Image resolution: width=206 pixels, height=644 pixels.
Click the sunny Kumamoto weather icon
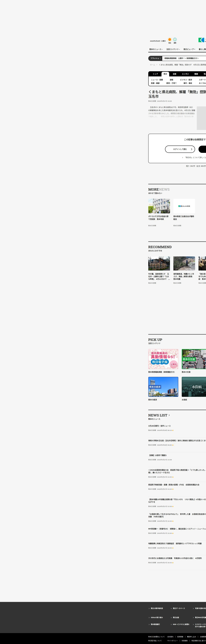point(170,39)
